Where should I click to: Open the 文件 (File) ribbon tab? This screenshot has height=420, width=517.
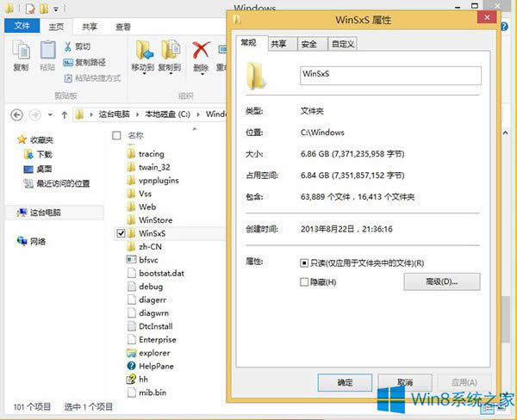(22, 26)
